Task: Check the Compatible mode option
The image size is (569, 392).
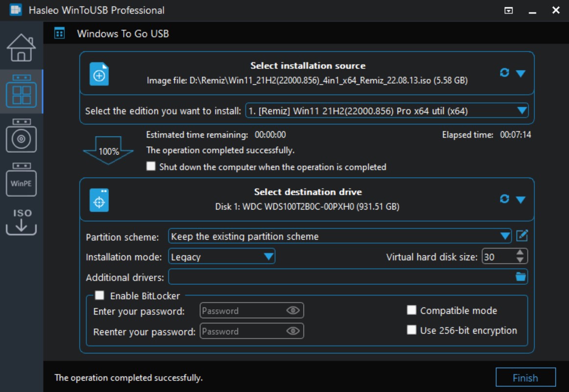Action: point(411,310)
